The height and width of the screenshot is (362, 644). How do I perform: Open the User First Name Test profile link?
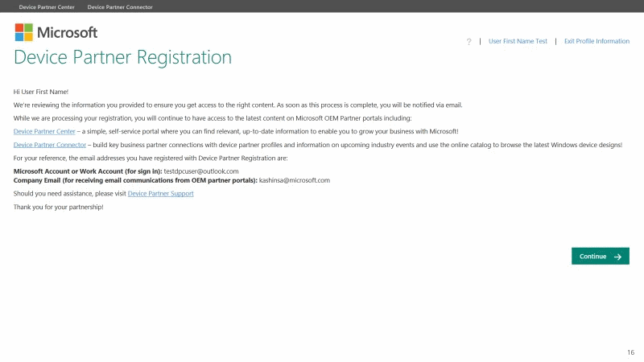pyautogui.click(x=518, y=41)
